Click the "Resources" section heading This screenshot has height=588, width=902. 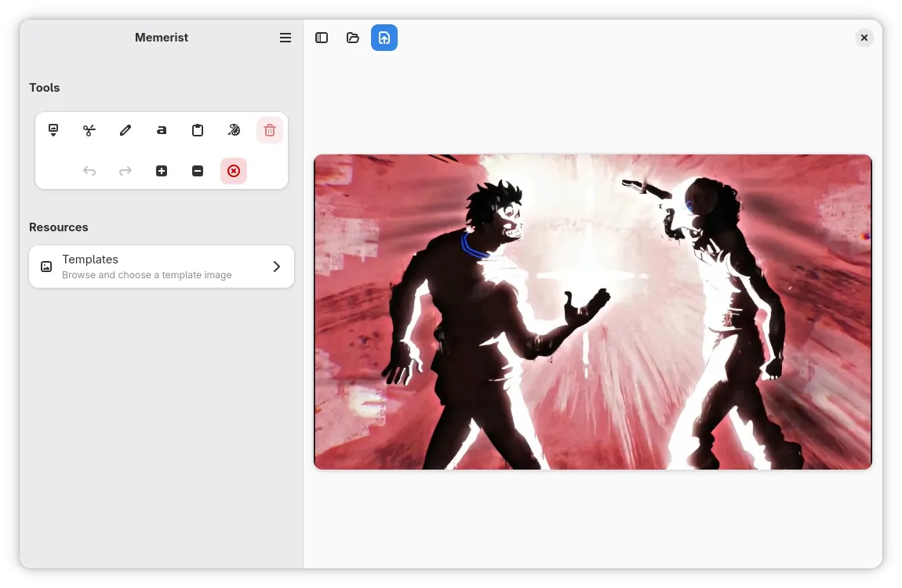pyautogui.click(x=59, y=227)
